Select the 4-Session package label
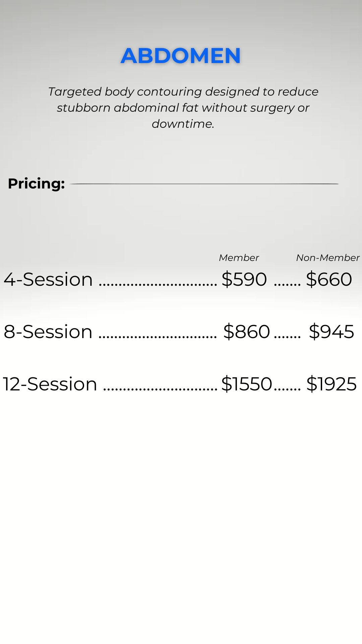The width and height of the screenshot is (362, 644). tap(48, 279)
